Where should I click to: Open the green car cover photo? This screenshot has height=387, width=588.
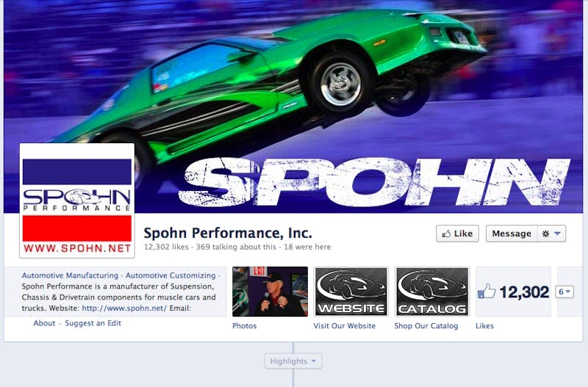click(293, 75)
